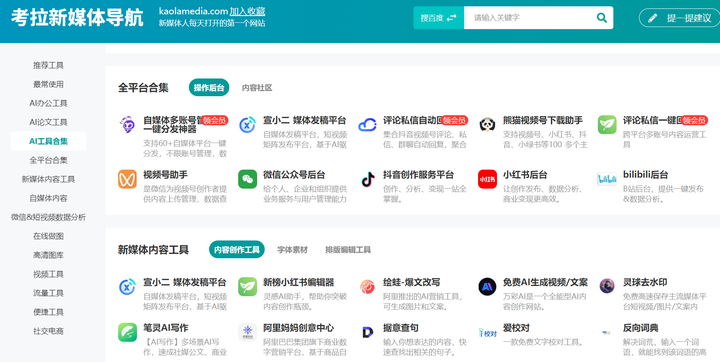This screenshot has height=362, width=720.
Task: Go to 高清图库 in the sidebar
Action: pyautogui.click(x=48, y=255)
